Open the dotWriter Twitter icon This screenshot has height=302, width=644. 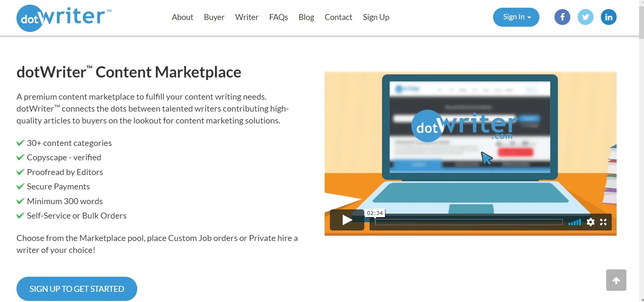(x=585, y=17)
